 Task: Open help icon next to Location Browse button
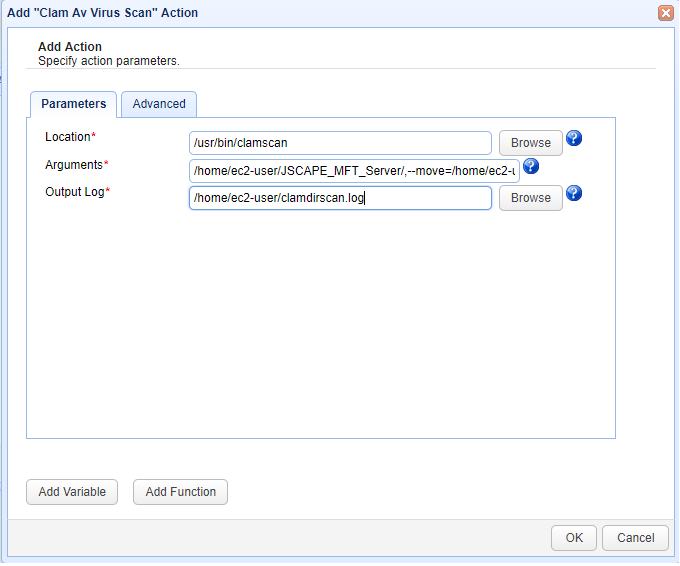[574, 139]
